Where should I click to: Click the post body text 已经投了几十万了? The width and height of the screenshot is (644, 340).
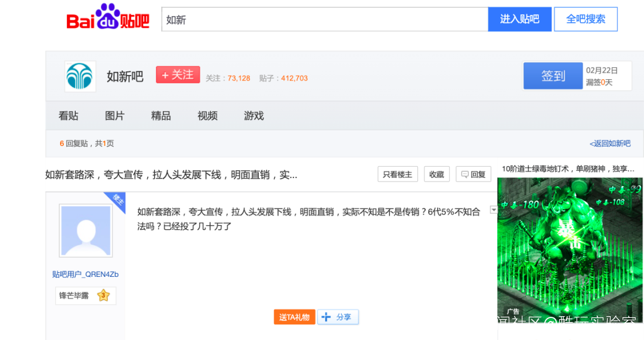(x=197, y=226)
